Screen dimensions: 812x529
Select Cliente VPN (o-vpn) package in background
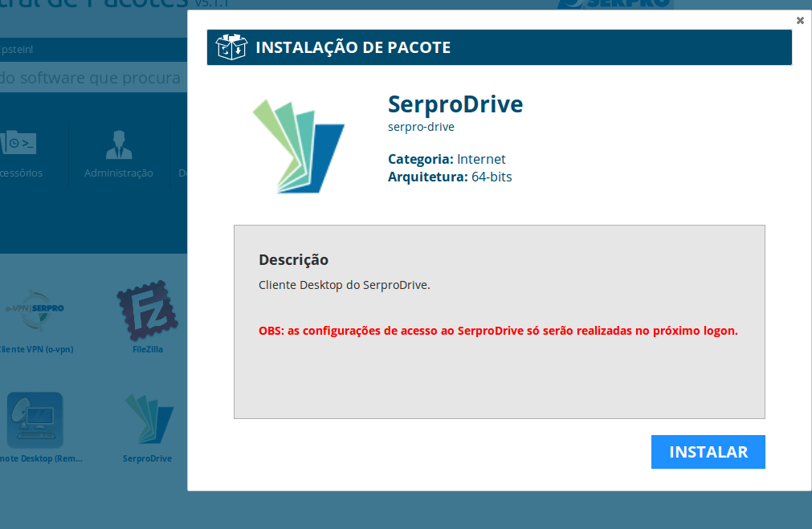point(35,319)
